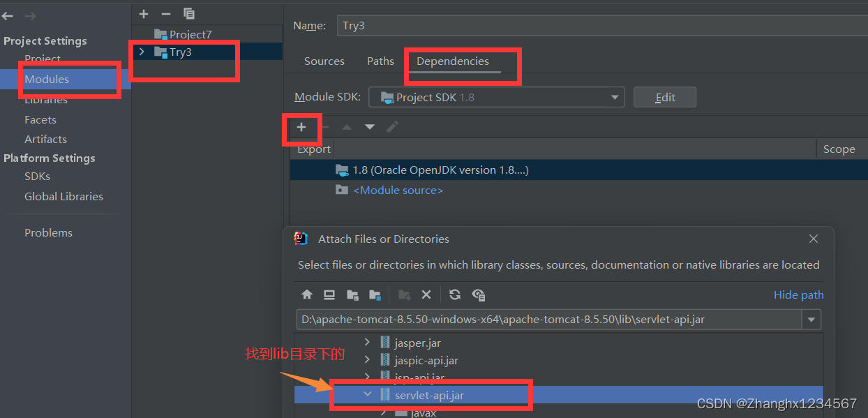Click the Remove module minus icon

click(x=165, y=13)
